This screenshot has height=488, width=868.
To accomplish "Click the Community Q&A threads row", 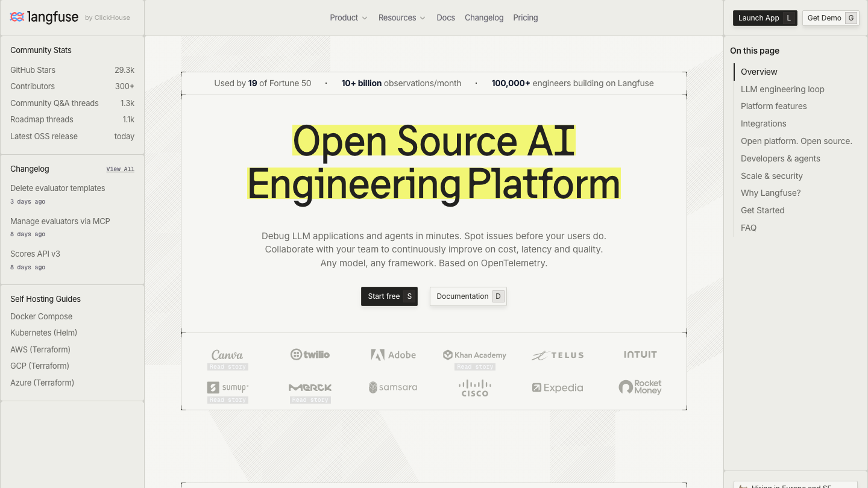I will (x=72, y=103).
